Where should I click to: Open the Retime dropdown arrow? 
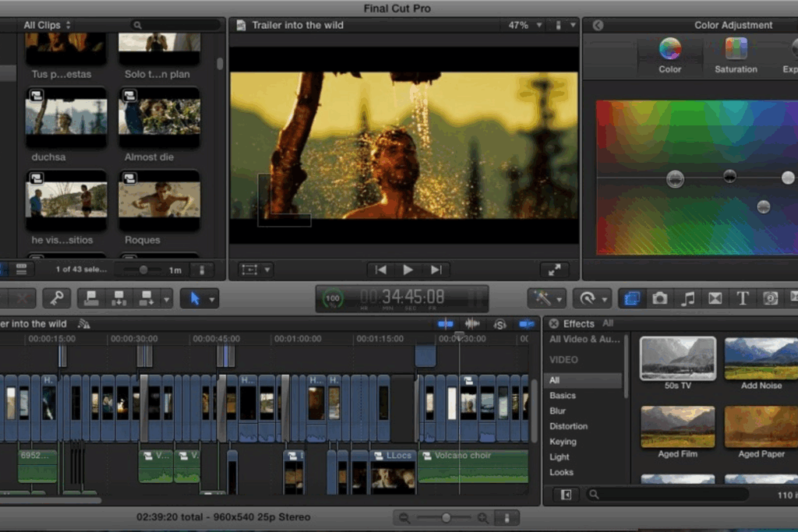(x=605, y=300)
